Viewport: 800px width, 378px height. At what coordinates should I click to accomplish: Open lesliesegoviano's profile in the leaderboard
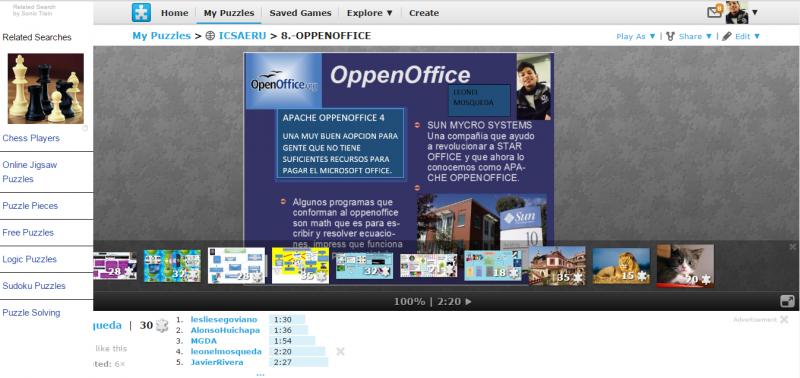(x=224, y=319)
